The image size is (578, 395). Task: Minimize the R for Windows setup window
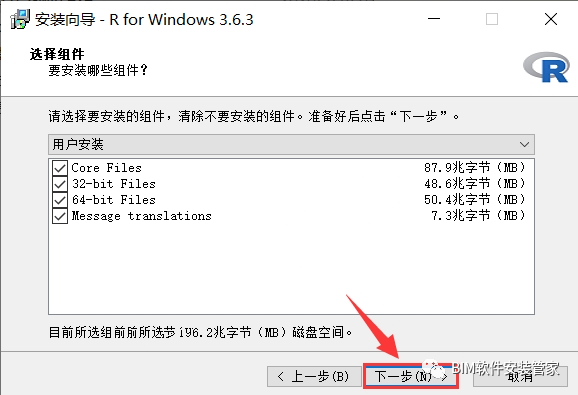click(x=434, y=19)
